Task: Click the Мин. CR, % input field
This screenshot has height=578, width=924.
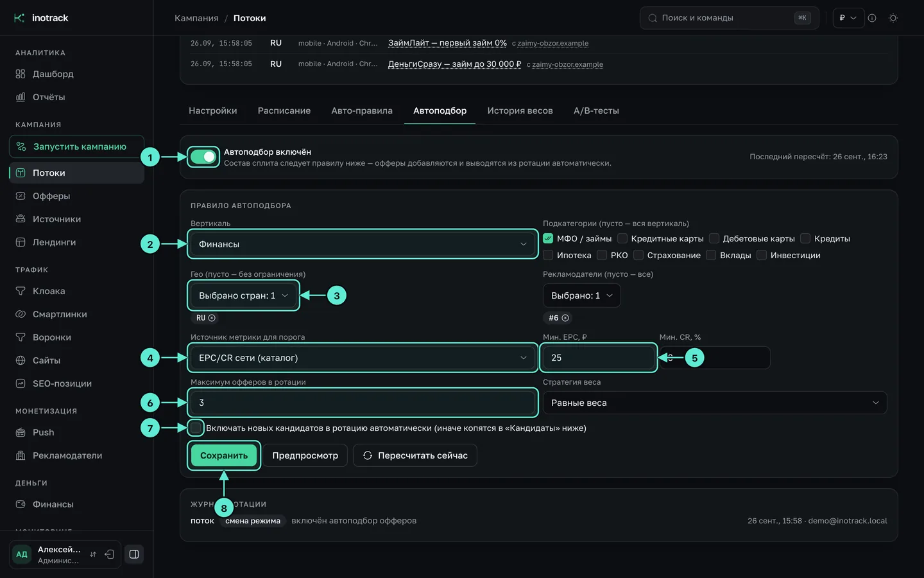Action: [715, 358]
